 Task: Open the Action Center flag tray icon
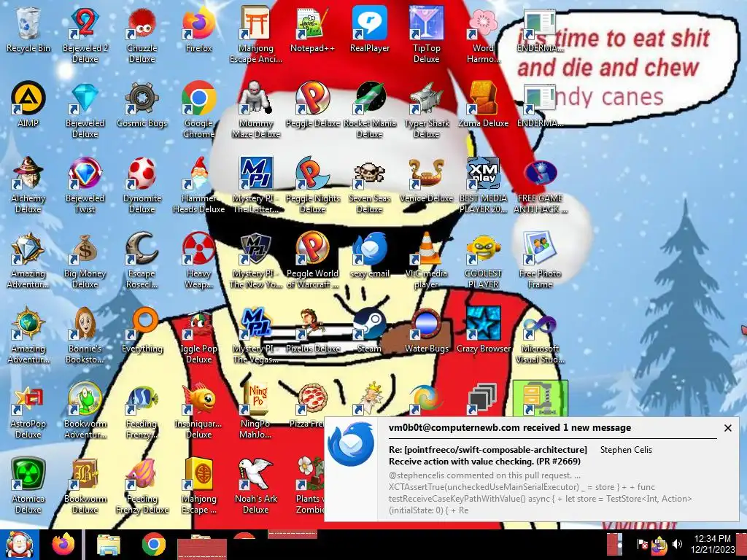642,544
